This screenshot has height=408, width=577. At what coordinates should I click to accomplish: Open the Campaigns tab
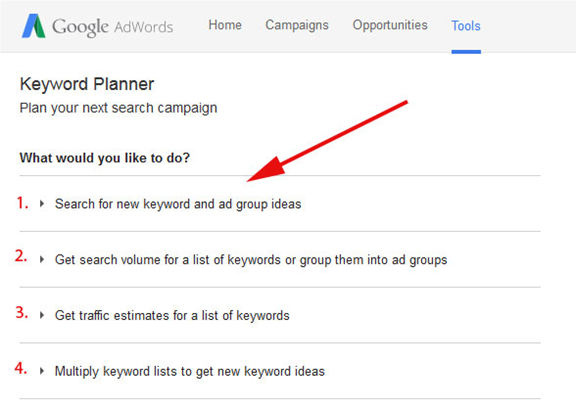point(297,25)
